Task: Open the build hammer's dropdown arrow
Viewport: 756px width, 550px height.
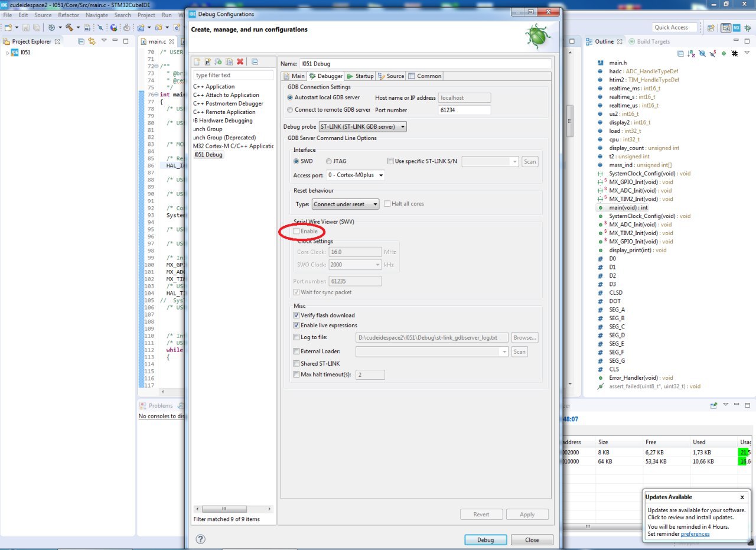Action: coord(77,28)
